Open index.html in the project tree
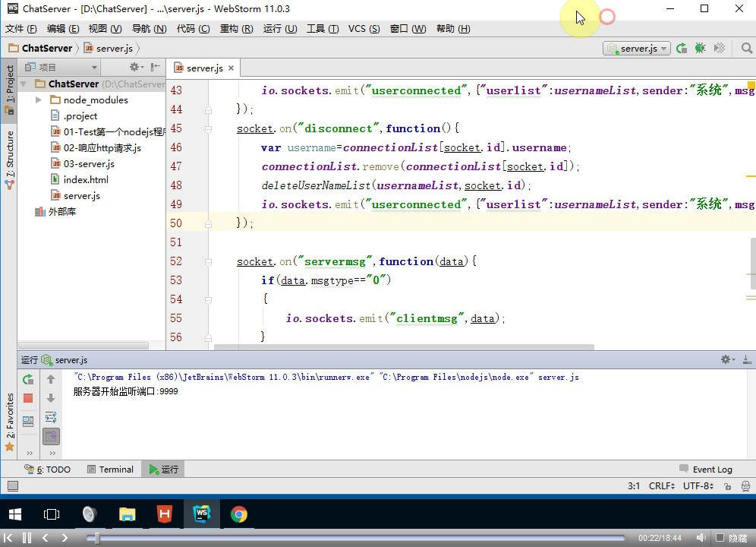 [86, 179]
